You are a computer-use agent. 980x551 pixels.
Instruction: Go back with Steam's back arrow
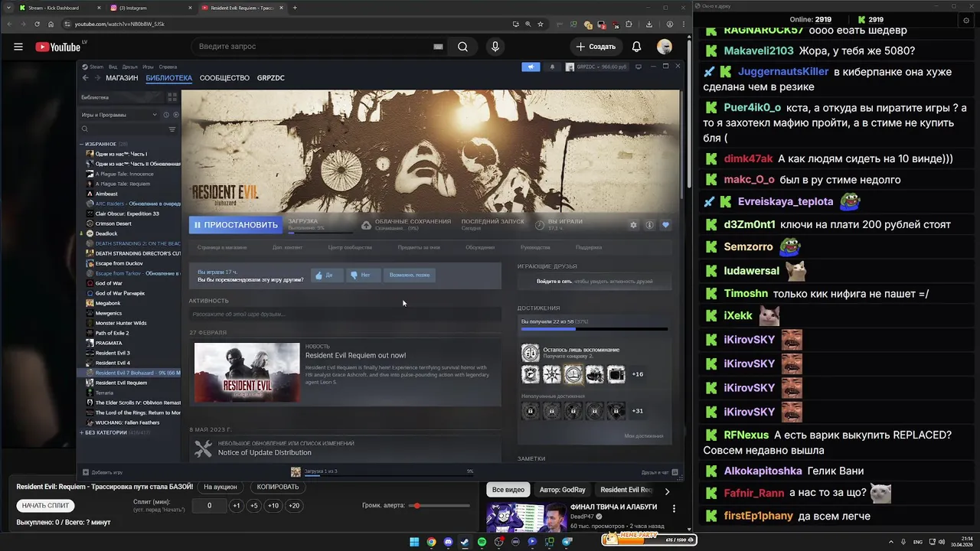point(85,78)
